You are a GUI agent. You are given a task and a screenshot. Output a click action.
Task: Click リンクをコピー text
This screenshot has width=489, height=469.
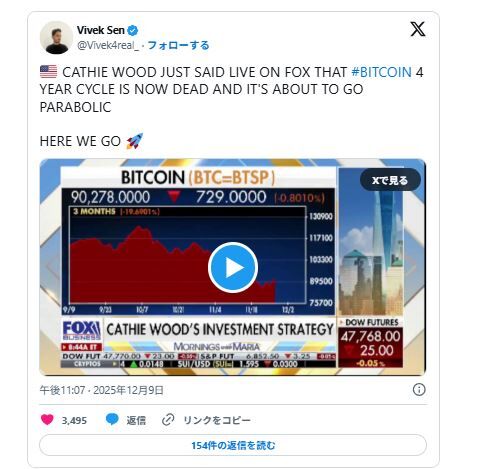click(x=217, y=420)
